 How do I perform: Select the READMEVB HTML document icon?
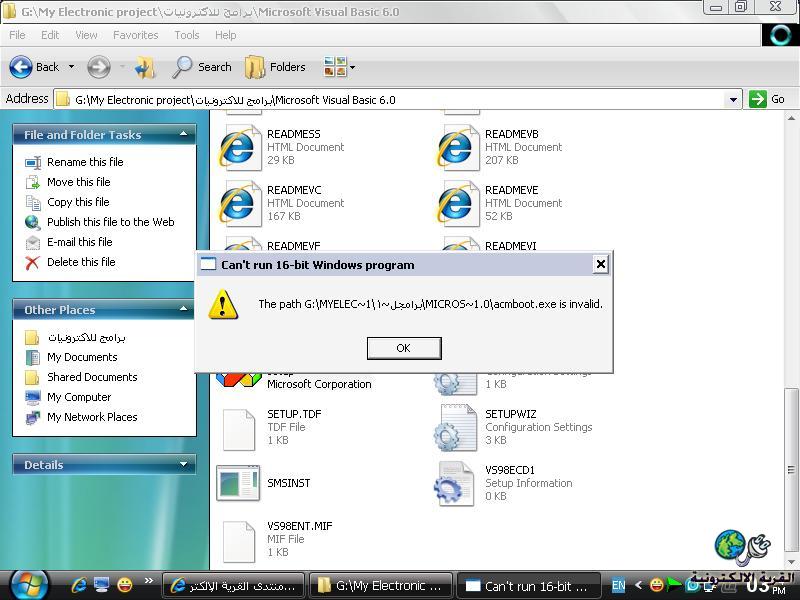click(x=456, y=147)
